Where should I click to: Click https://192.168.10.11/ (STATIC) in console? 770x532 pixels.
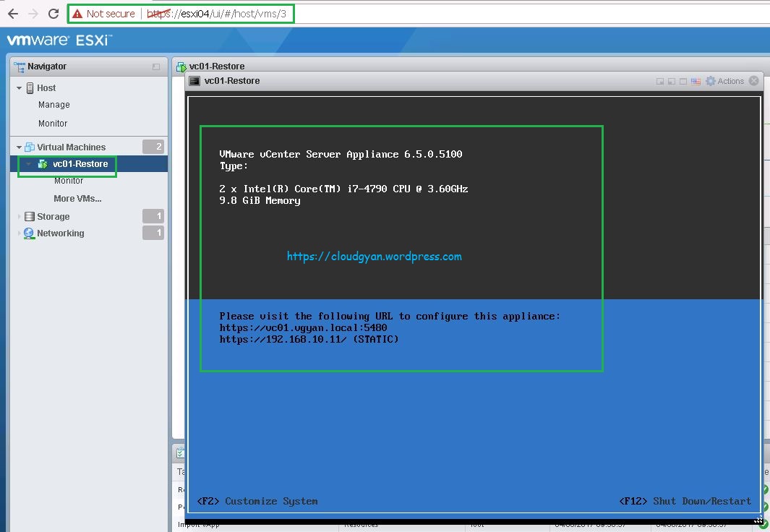tap(309, 340)
